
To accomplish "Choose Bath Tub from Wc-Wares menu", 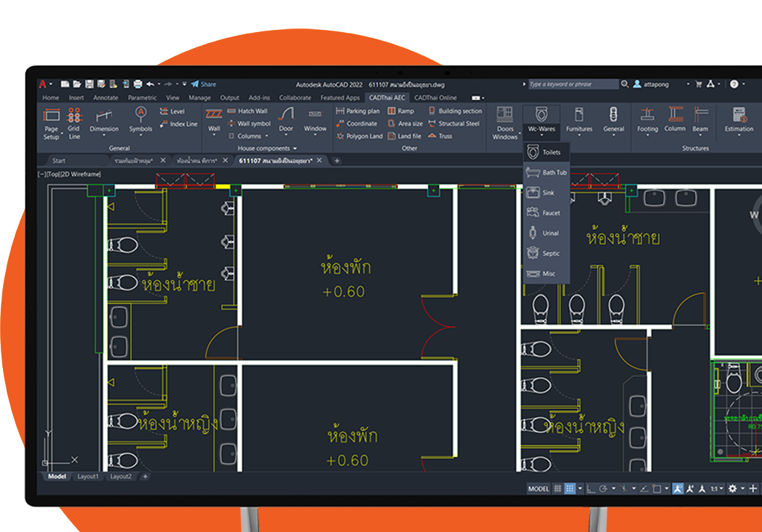I will tap(547, 172).
